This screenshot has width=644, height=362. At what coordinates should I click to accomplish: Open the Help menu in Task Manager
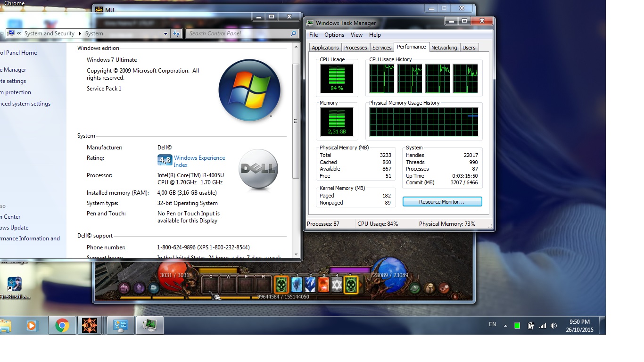click(x=375, y=35)
